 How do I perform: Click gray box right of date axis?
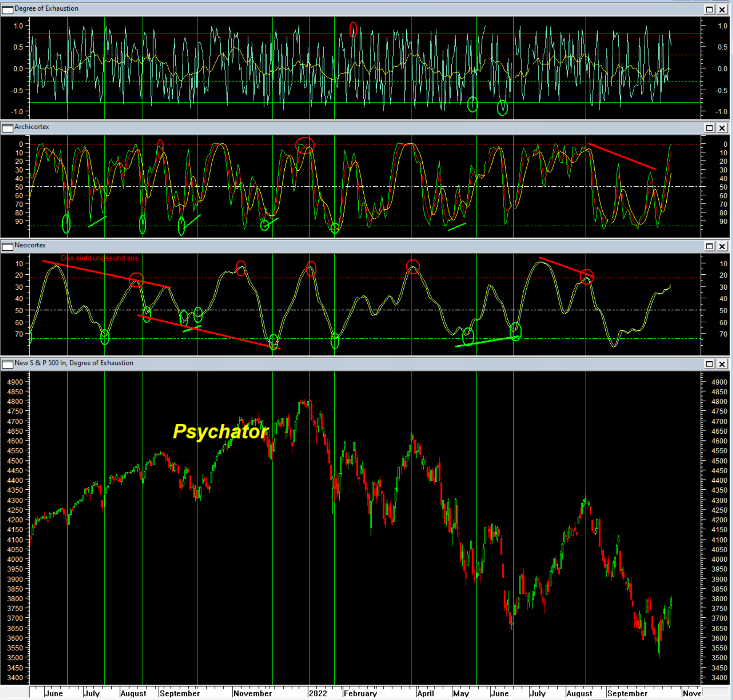click(715, 692)
